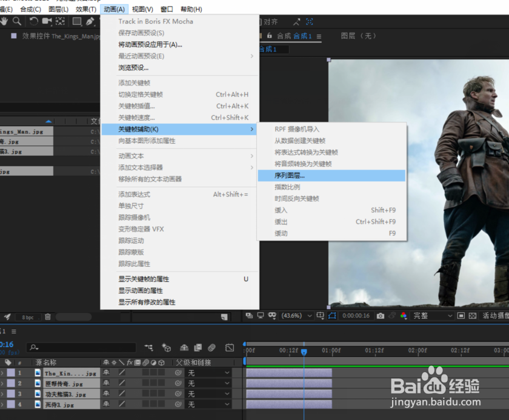The image size is (509, 420).
Task: Enable frame blending icon in timeline
Action: click(198, 348)
